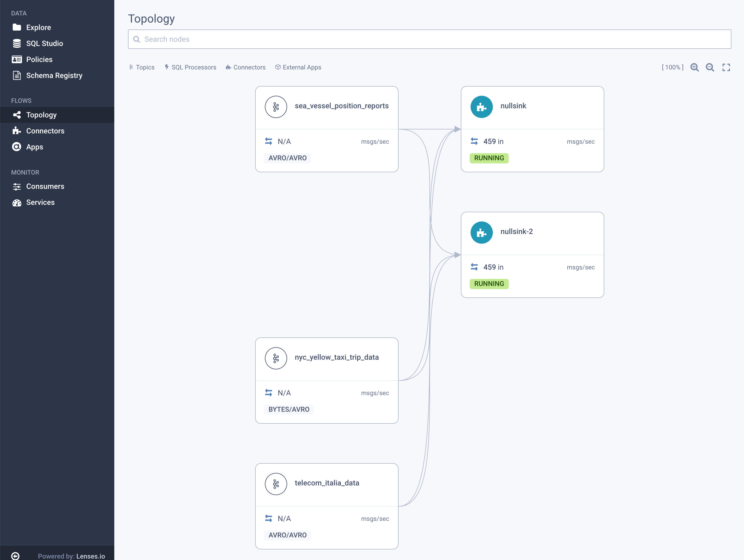Click the Connectors sidebar icon
This screenshot has width=744, height=560.
click(x=17, y=131)
